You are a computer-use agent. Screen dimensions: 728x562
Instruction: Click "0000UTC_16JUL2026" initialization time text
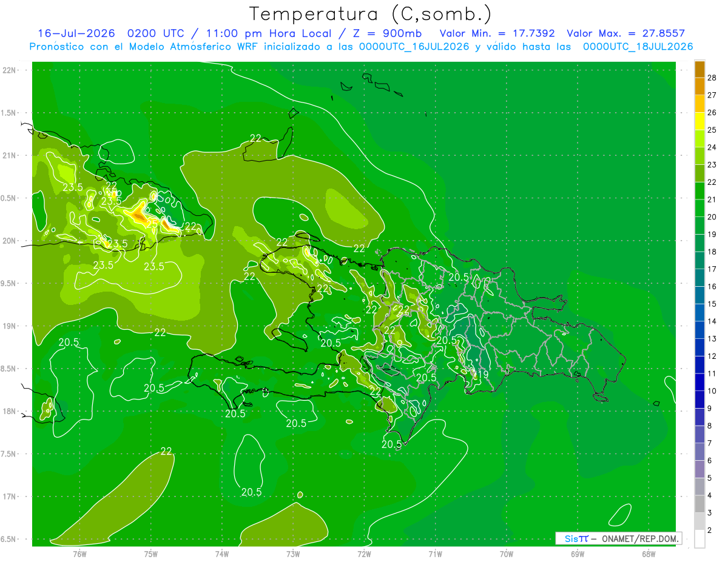click(x=414, y=47)
